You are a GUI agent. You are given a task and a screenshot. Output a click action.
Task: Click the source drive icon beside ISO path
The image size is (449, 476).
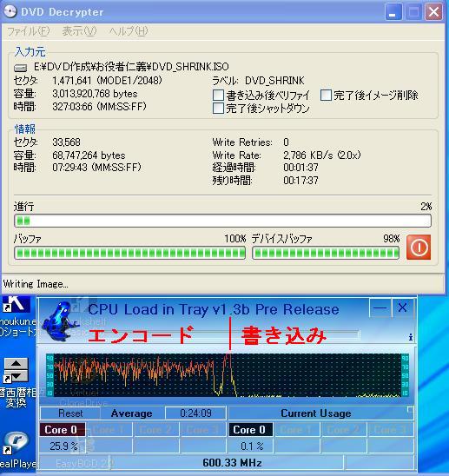pyautogui.click(x=21, y=68)
